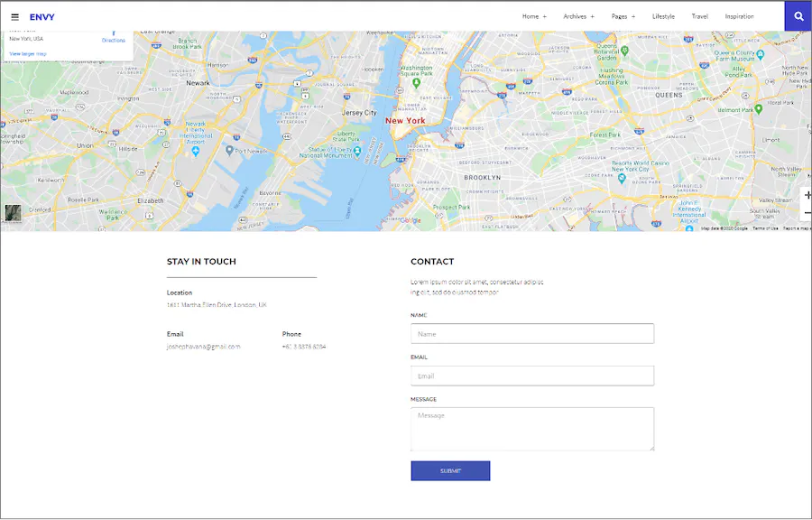Open the Inspiration menu item
The width and height of the screenshot is (812, 520).
tap(739, 16)
